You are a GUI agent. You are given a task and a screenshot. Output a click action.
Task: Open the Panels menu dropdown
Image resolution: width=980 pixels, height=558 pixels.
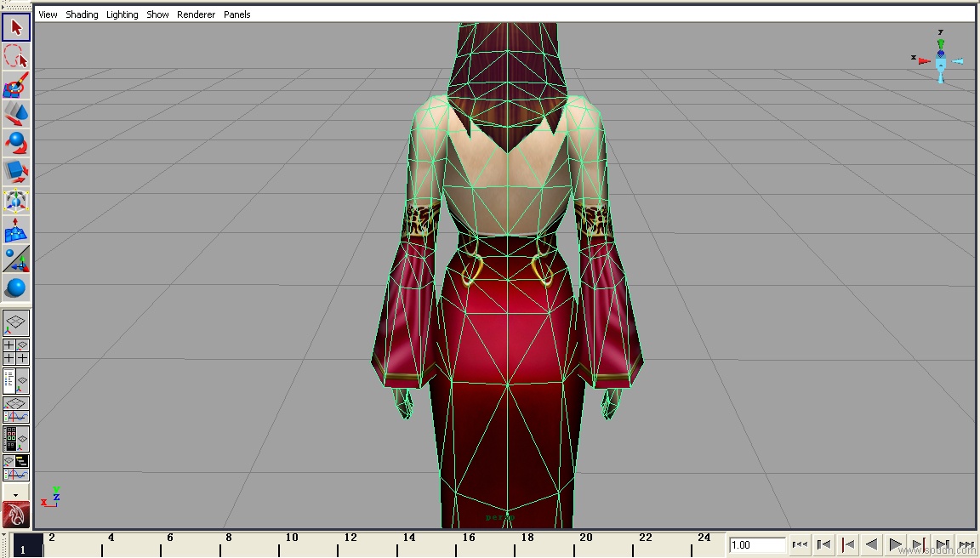[236, 14]
